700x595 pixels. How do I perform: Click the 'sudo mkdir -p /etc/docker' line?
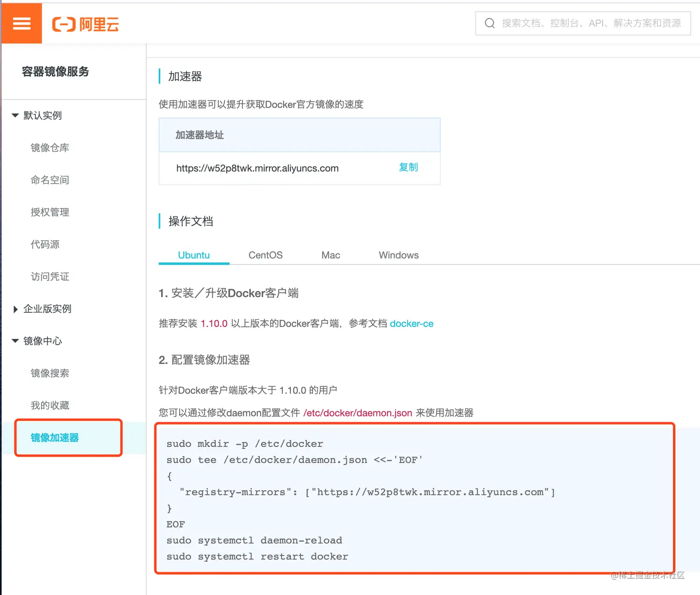click(x=245, y=444)
